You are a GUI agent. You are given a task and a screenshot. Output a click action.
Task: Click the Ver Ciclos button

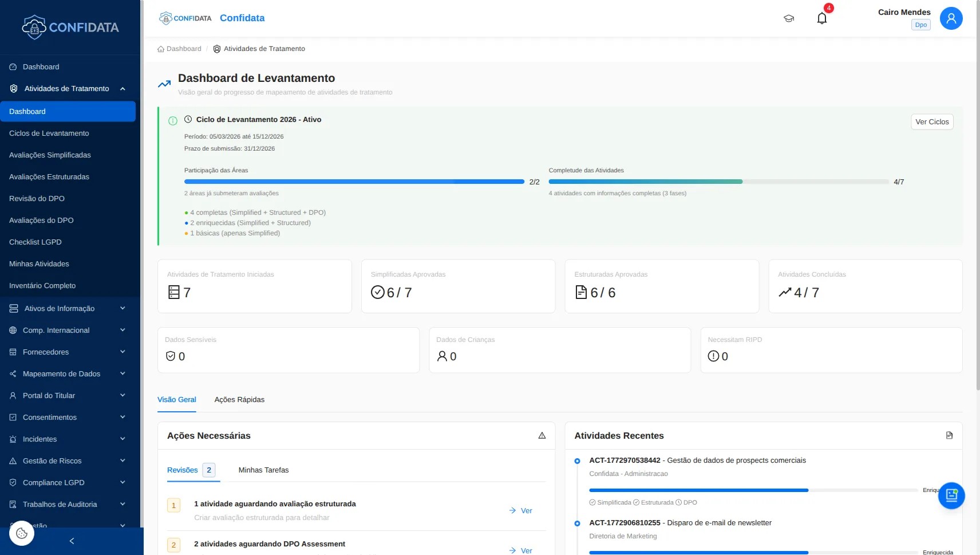(x=931, y=122)
